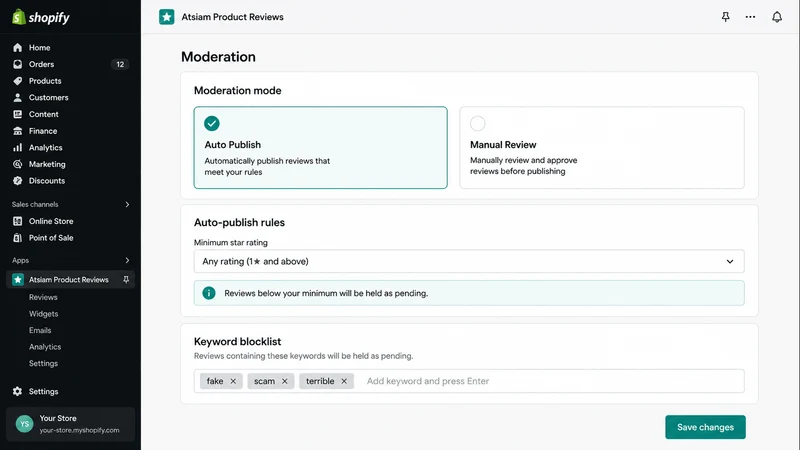This screenshot has width=800, height=450.
Task: Open the app's Settings subpage
Action: point(43,363)
